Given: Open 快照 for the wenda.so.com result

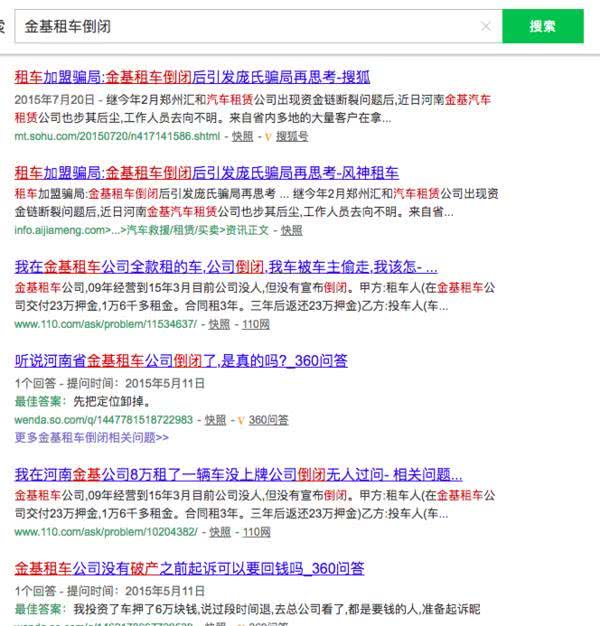Looking at the screenshot, I should (215, 420).
